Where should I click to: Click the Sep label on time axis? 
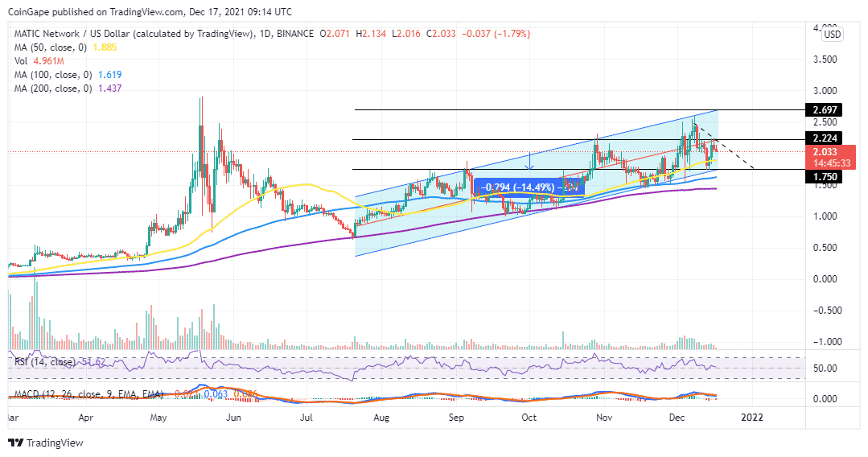[456, 418]
